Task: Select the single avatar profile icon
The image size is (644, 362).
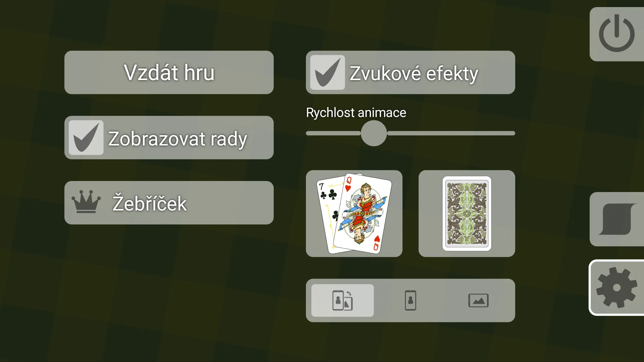Action: coord(410,301)
